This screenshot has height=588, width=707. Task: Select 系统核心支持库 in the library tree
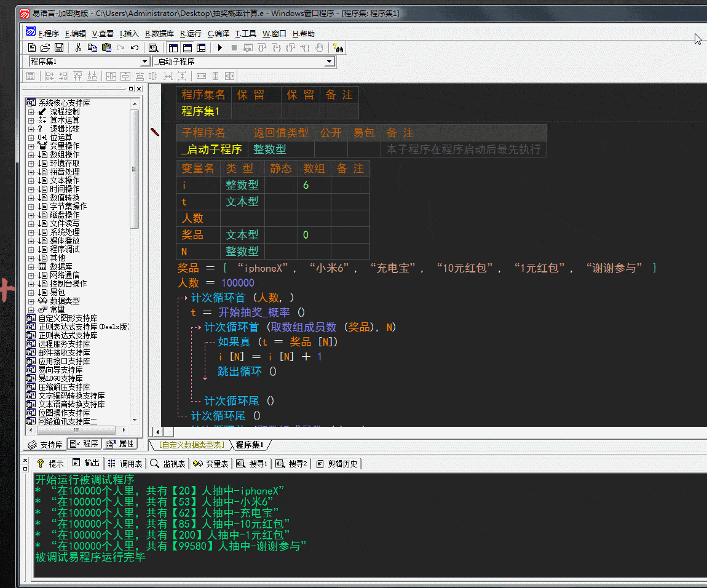click(64, 103)
